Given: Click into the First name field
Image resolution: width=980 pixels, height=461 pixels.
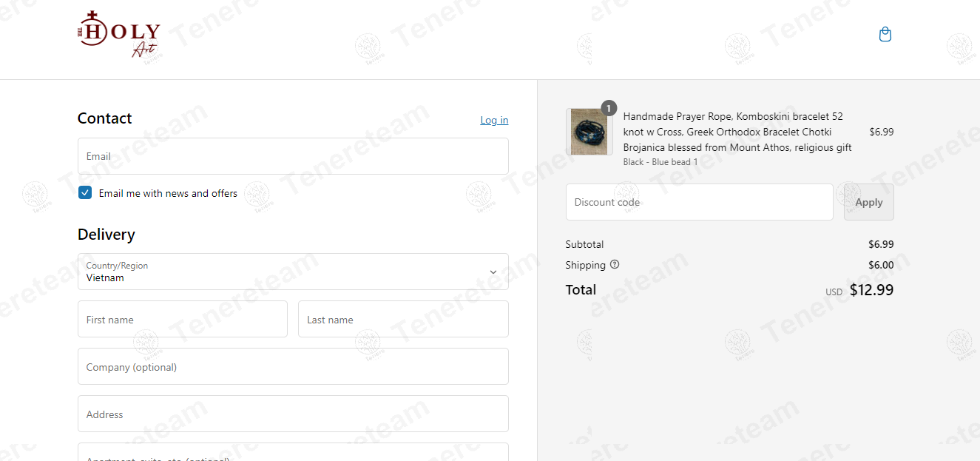Looking at the screenshot, I should tap(182, 319).
